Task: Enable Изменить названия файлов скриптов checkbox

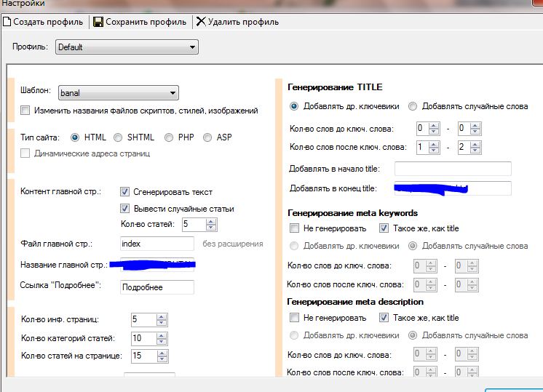Action: pos(25,111)
